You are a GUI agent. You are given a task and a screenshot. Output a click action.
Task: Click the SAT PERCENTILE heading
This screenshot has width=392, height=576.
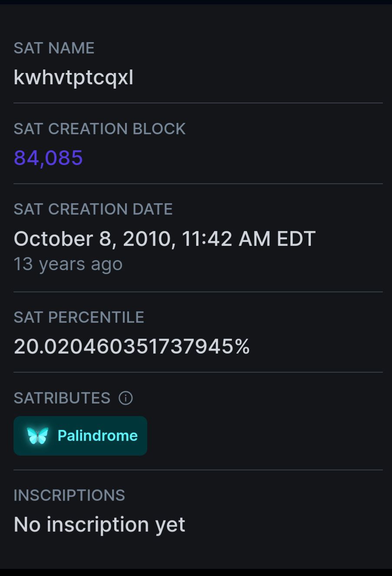point(79,318)
